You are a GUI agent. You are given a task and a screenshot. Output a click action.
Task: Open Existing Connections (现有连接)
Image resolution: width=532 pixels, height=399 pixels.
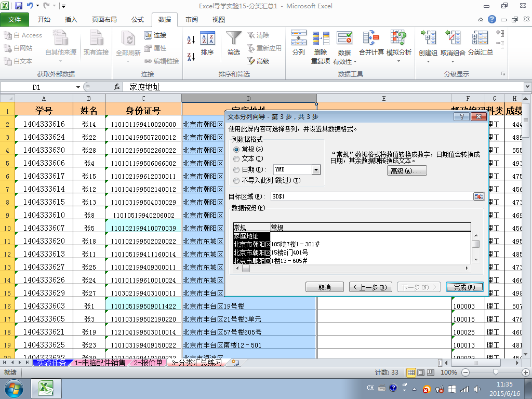pyautogui.click(x=96, y=43)
